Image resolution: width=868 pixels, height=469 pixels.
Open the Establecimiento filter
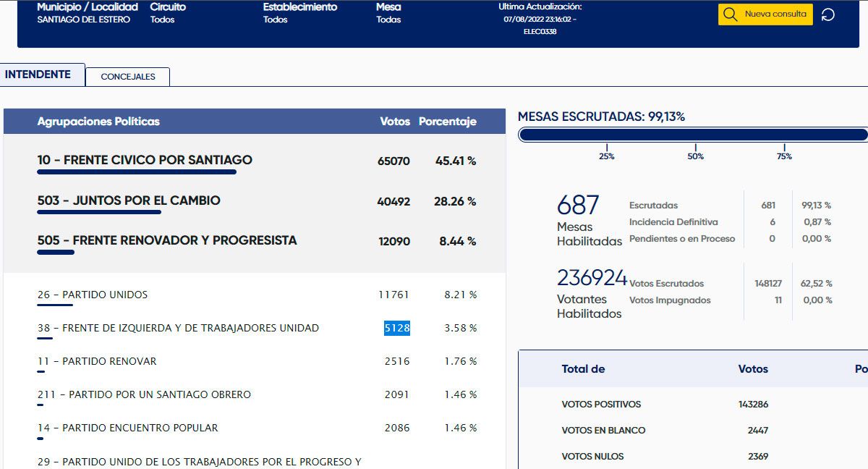(299, 13)
